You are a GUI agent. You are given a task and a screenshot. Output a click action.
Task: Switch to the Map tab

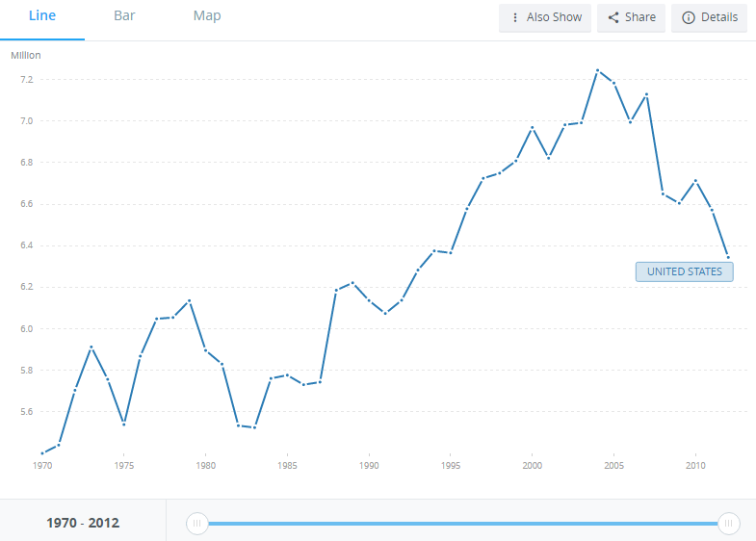coord(207,16)
